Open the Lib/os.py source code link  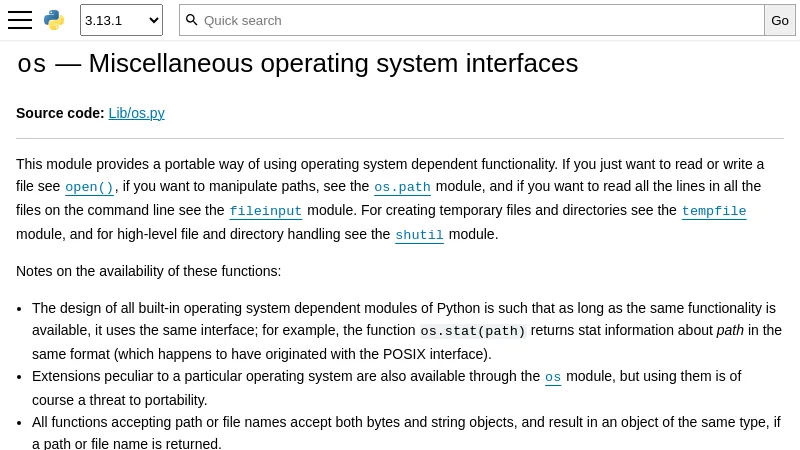tap(136, 113)
